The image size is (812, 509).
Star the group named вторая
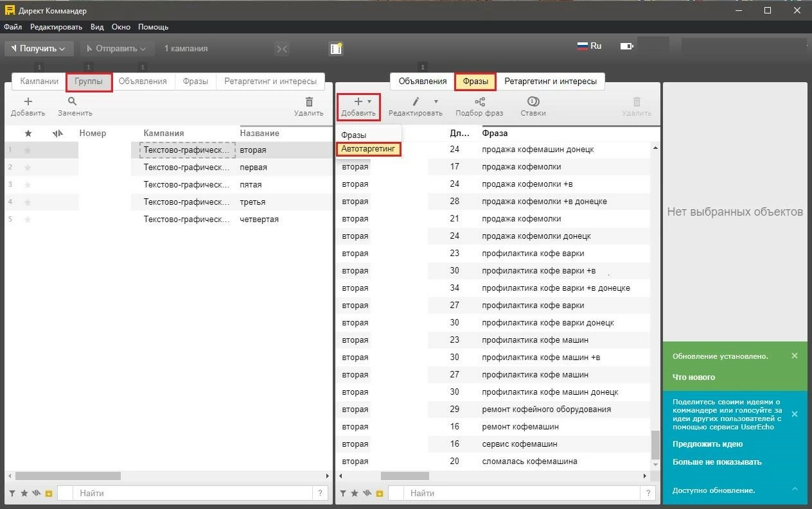[x=28, y=150]
